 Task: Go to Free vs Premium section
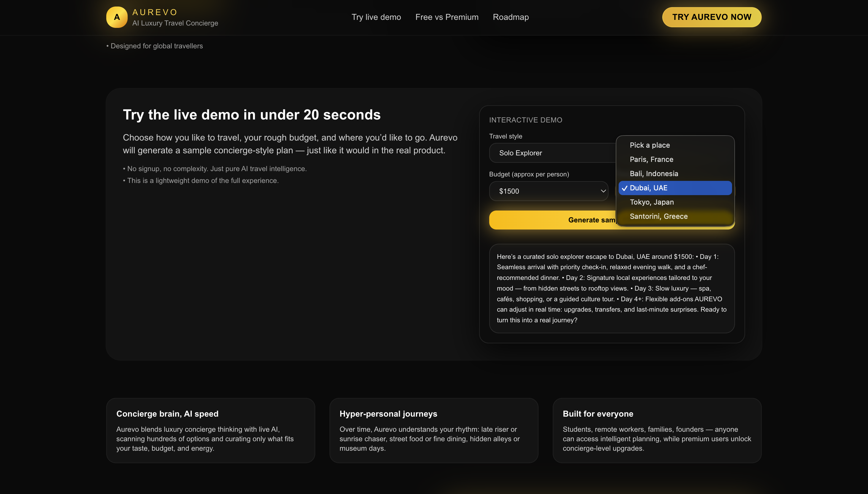point(446,17)
